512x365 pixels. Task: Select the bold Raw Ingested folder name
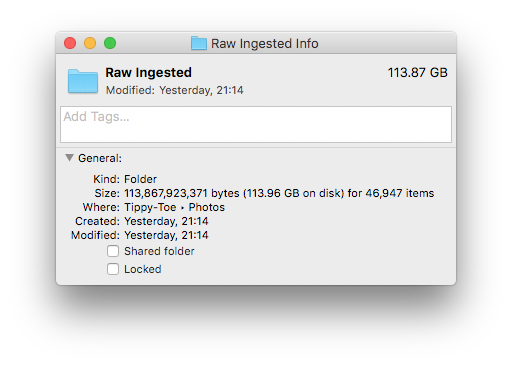[x=149, y=73]
